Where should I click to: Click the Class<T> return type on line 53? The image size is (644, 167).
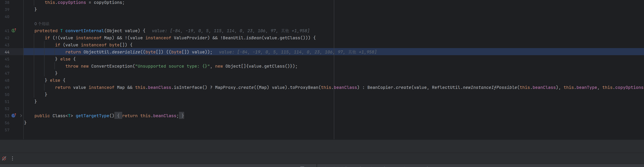(63, 116)
